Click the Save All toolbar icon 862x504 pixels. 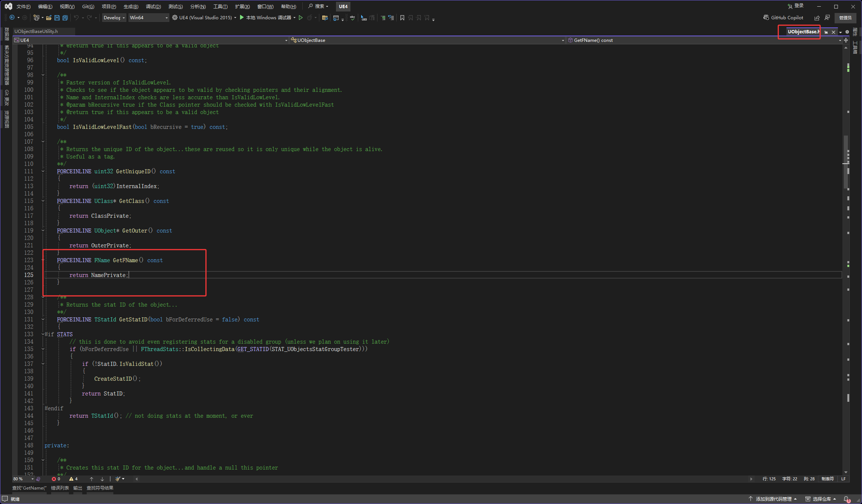(65, 18)
